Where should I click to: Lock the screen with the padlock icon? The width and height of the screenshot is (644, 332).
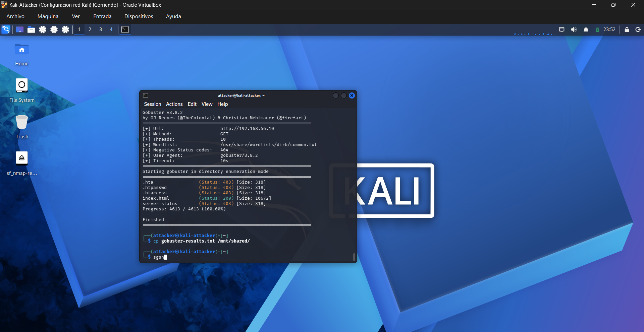click(627, 29)
